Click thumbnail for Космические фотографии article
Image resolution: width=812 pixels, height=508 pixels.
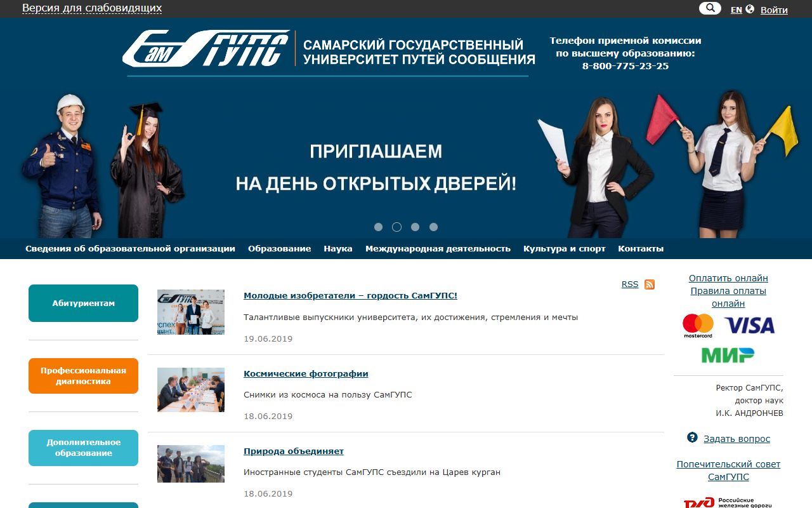[191, 390]
